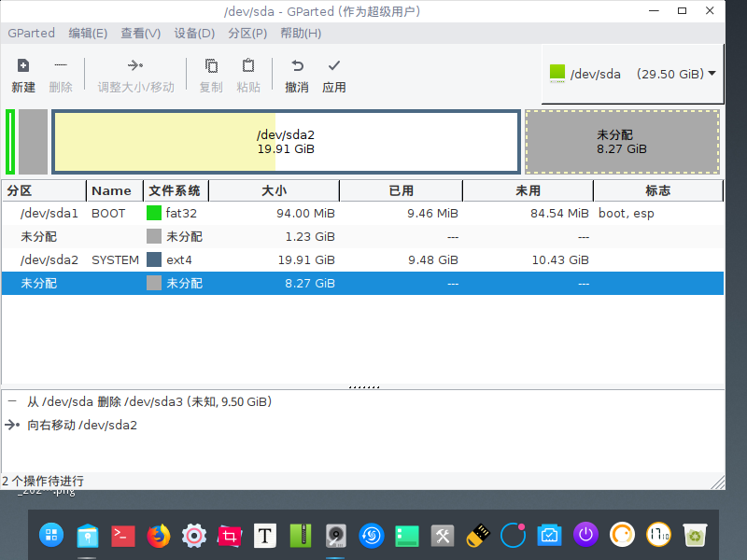Select the 8.27 GiB unallocated row
Viewport: 747px width, 560px height.
362,284
